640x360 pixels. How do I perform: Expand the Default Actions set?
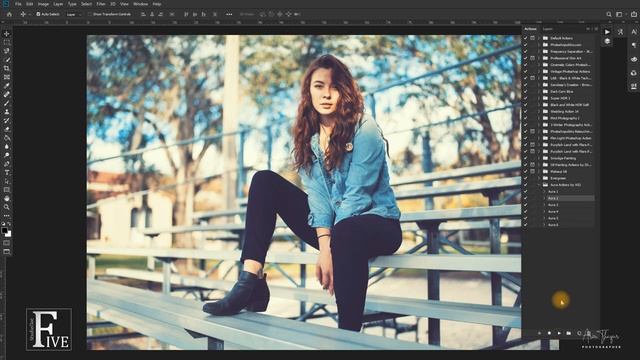click(x=539, y=38)
